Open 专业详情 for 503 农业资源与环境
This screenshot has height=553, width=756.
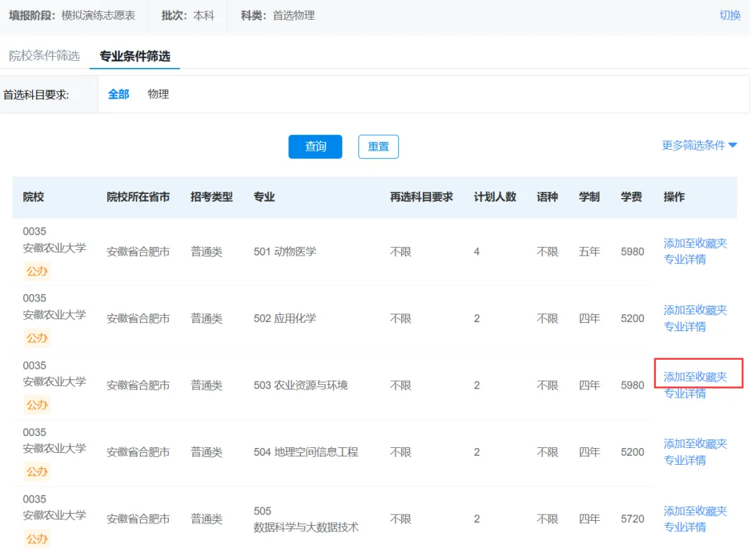[x=685, y=393]
